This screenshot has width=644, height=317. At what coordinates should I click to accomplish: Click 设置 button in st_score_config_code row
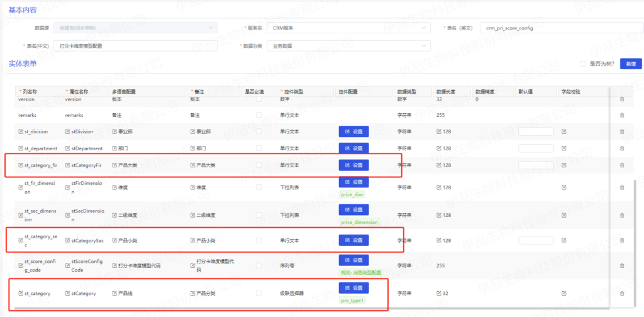(353, 260)
